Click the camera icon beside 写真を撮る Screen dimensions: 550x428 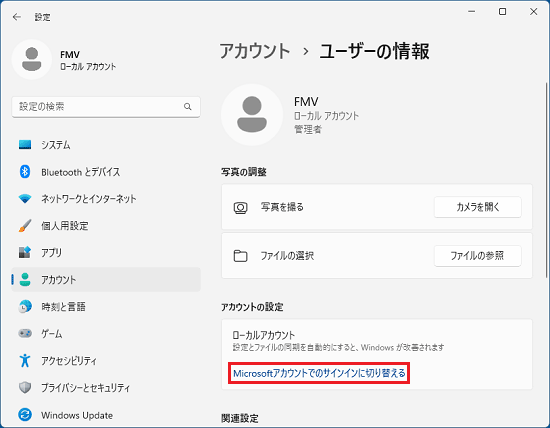coord(241,208)
